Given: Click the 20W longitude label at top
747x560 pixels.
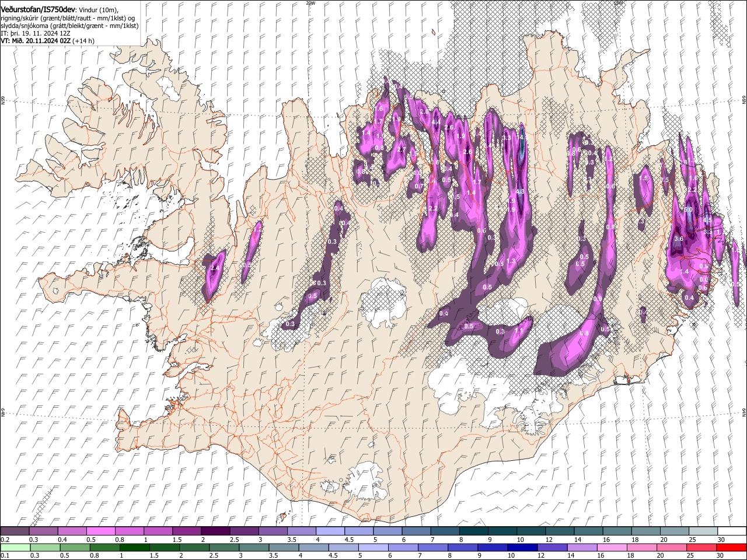Looking at the screenshot, I should click(310, 2).
